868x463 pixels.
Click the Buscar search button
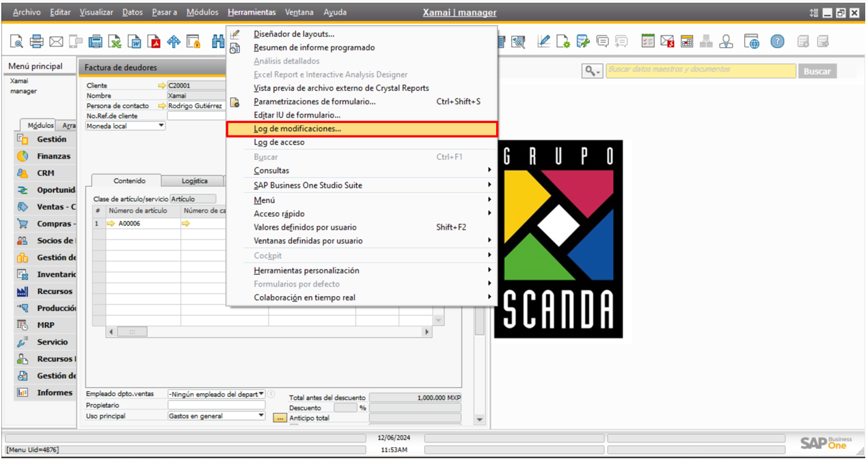(817, 70)
